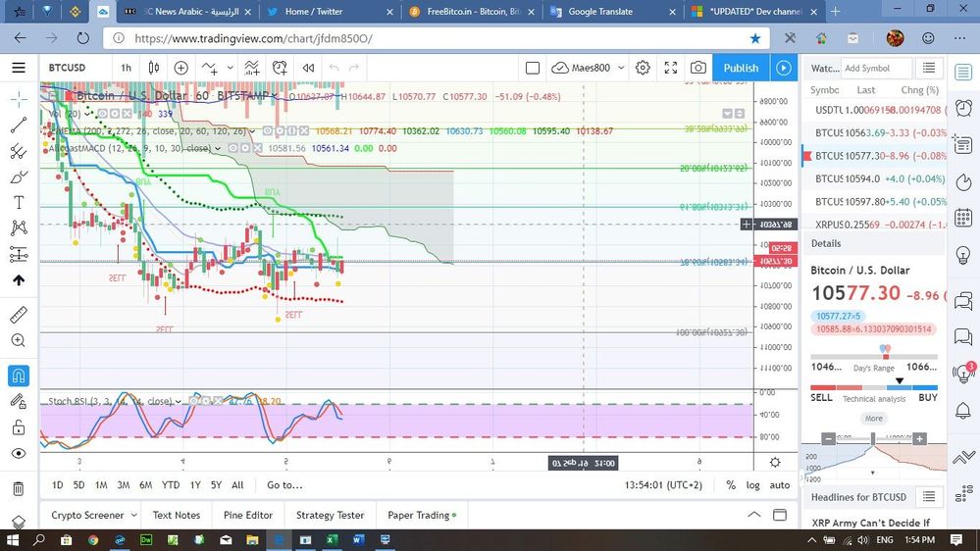The height and width of the screenshot is (551, 980).
Task: Take a chart snapshot with camera
Action: tap(698, 68)
